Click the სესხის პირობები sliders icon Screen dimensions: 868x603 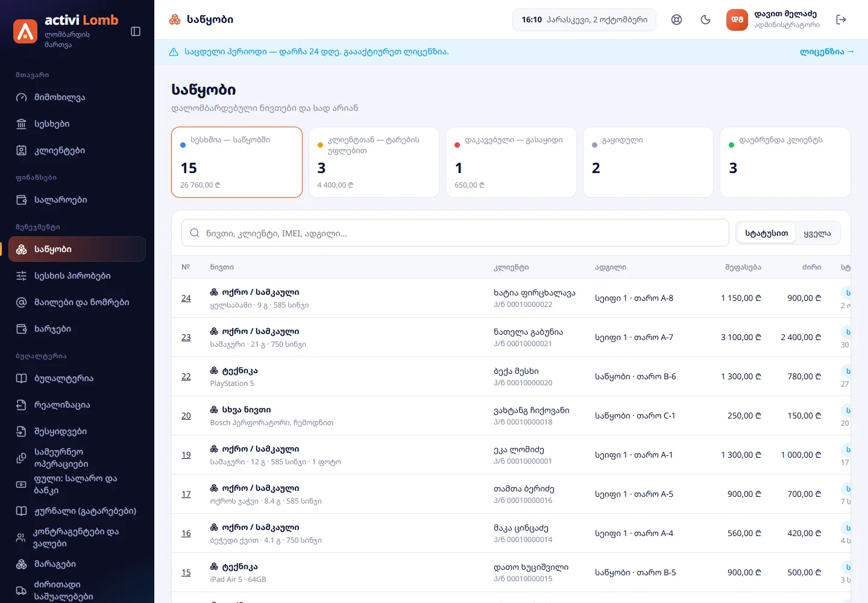tap(22, 276)
